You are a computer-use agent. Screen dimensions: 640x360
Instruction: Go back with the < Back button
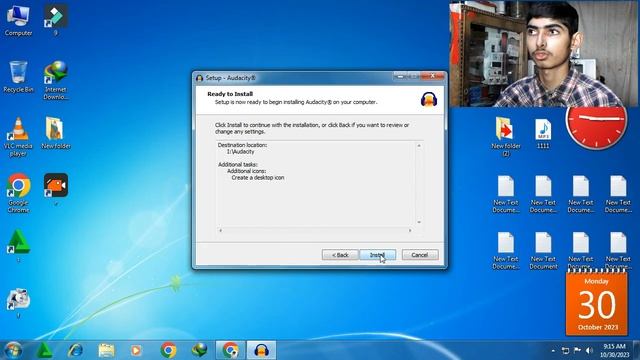340,255
